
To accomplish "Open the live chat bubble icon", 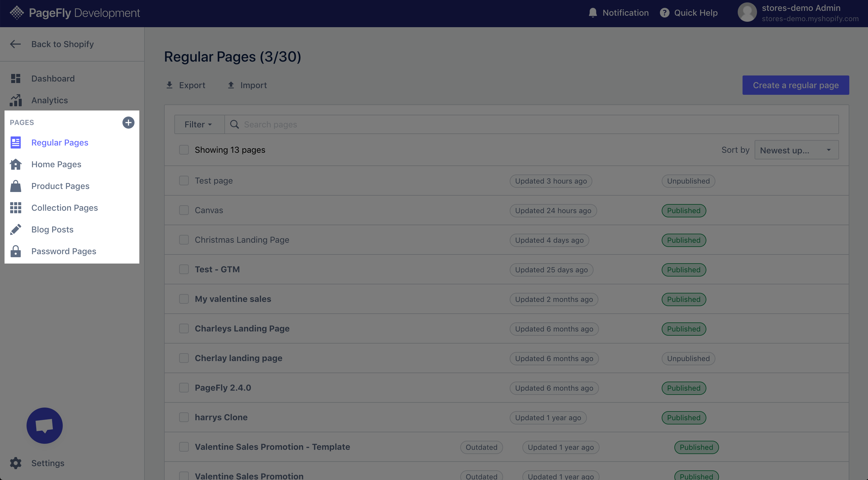I will point(44,426).
